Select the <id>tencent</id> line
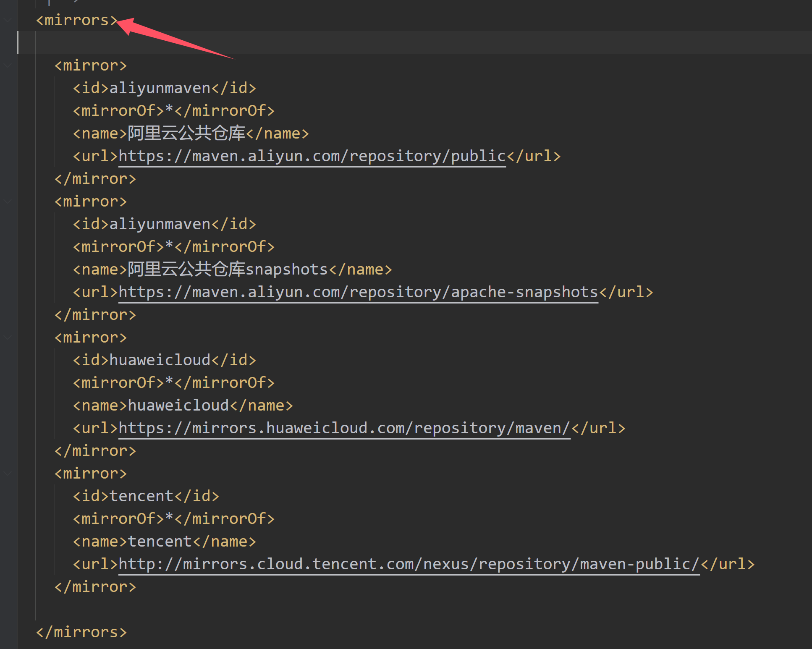The image size is (812, 649). click(146, 496)
